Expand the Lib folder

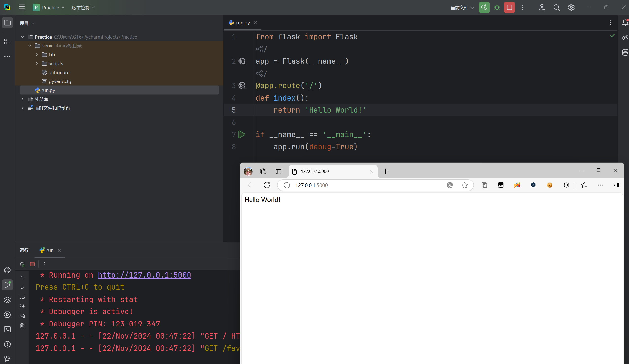[37, 55]
